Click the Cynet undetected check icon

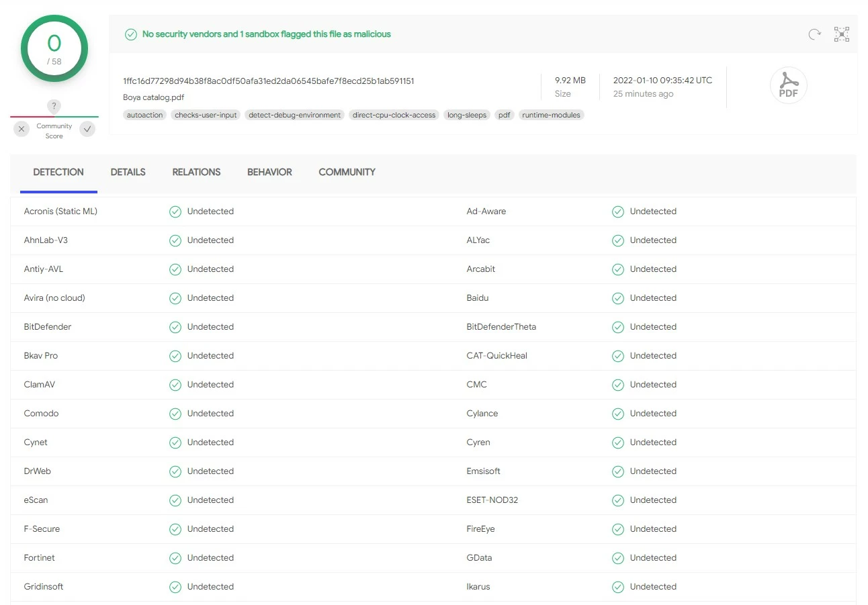pyautogui.click(x=175, y=443)
